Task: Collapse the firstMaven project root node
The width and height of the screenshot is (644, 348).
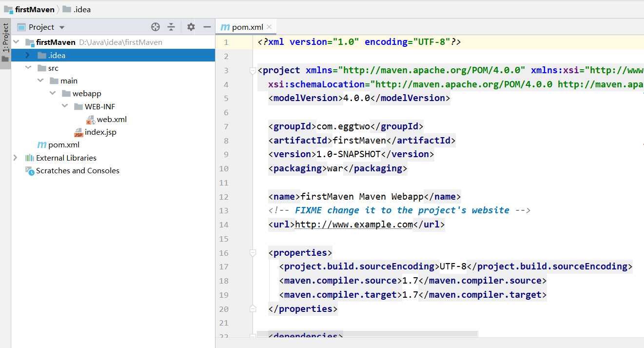Action: click(x=16, y=42)
